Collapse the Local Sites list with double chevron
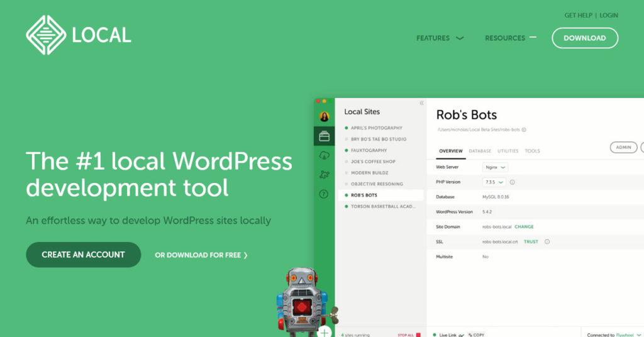This screenshot has width=644, height=337. click(421, 103)
